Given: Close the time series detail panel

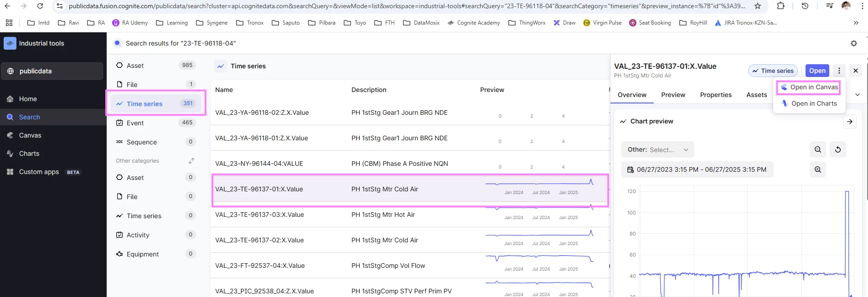Looking at the screenshot, I should (x=856, y=71).
